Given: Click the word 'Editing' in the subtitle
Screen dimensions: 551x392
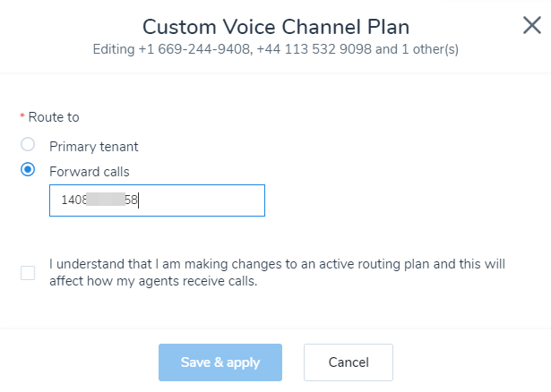Looking at the screenshot, I should coord(114,49).
